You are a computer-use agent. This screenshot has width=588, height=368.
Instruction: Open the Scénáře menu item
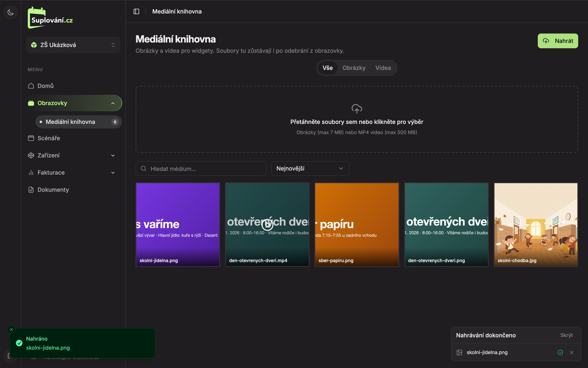point(73,138)
